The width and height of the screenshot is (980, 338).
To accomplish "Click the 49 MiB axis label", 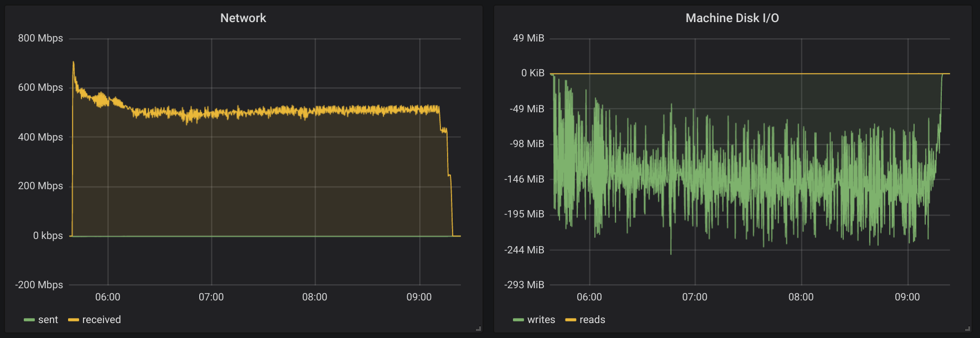I will pos(528,38).
